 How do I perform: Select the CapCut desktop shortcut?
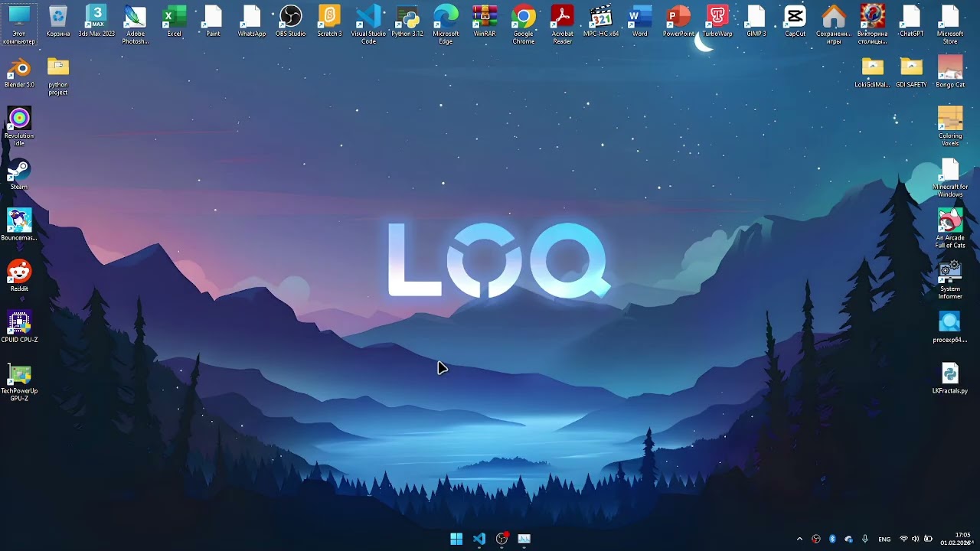[x=795, y=21]
